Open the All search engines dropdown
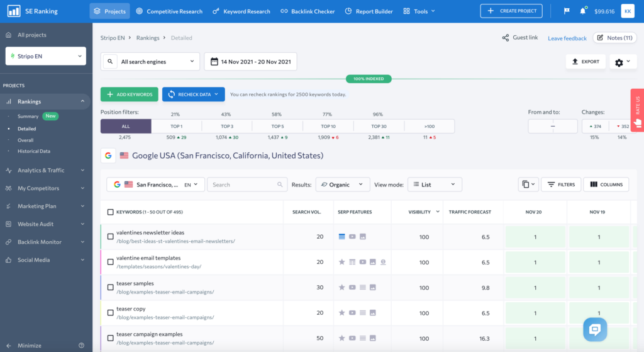Viewport: 644px width, 352px height. coord(150,62)
